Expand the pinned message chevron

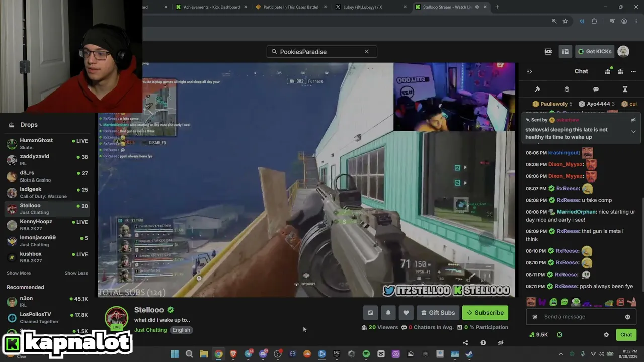point(633,131)
